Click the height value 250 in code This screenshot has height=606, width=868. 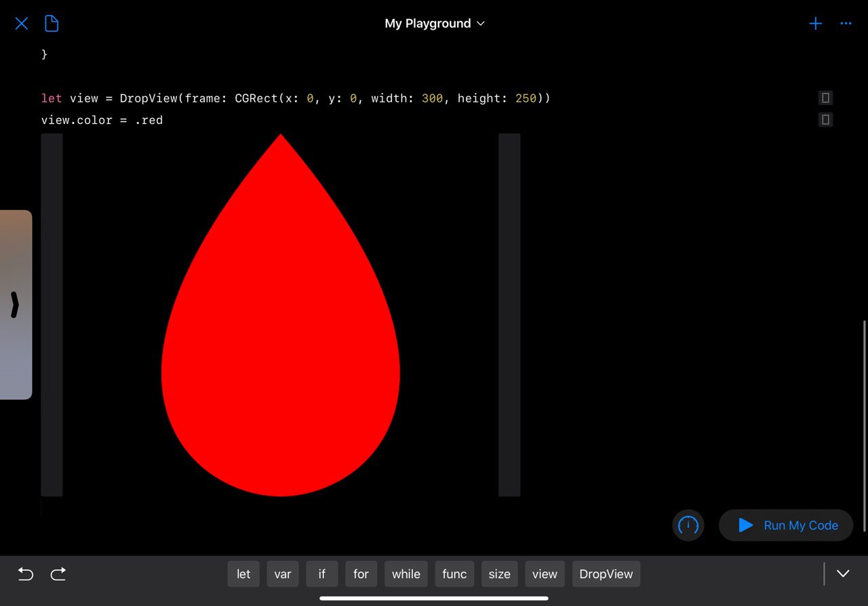point(526,98)
